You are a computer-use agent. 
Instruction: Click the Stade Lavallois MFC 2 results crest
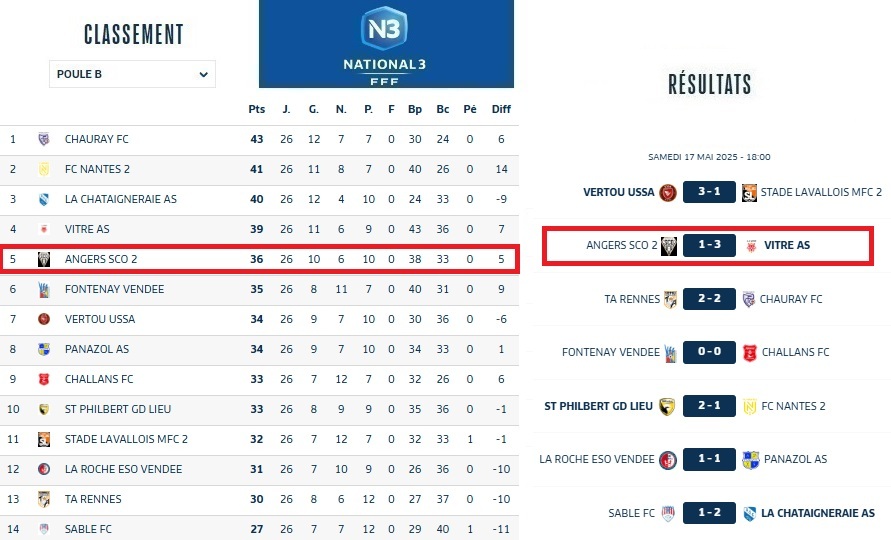pyautogui.click(x=748, y=192)
